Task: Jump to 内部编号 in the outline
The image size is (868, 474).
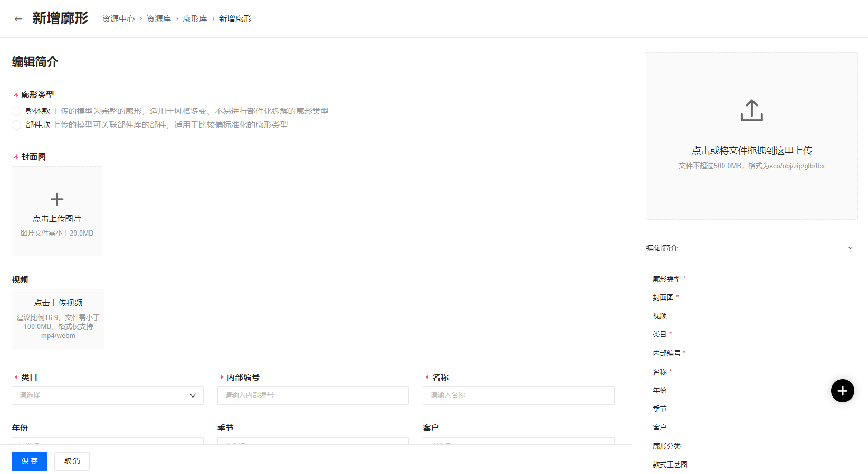Action: tap(666, 353)
